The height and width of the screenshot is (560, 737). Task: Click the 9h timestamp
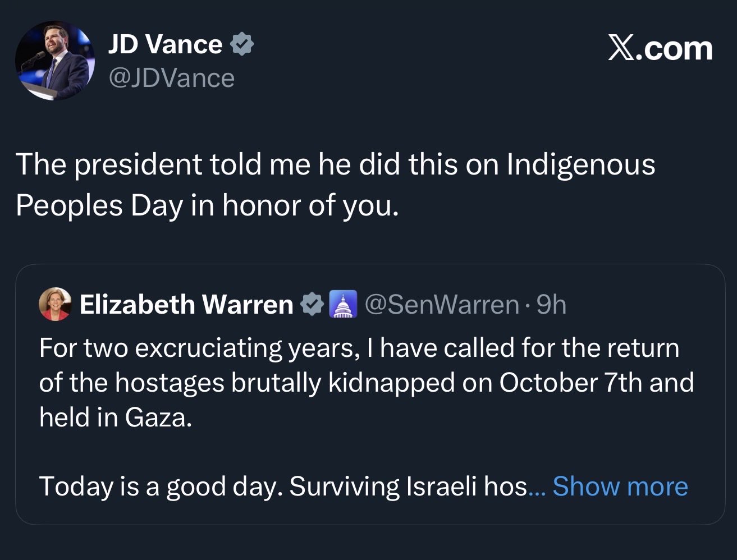point(551,304)
